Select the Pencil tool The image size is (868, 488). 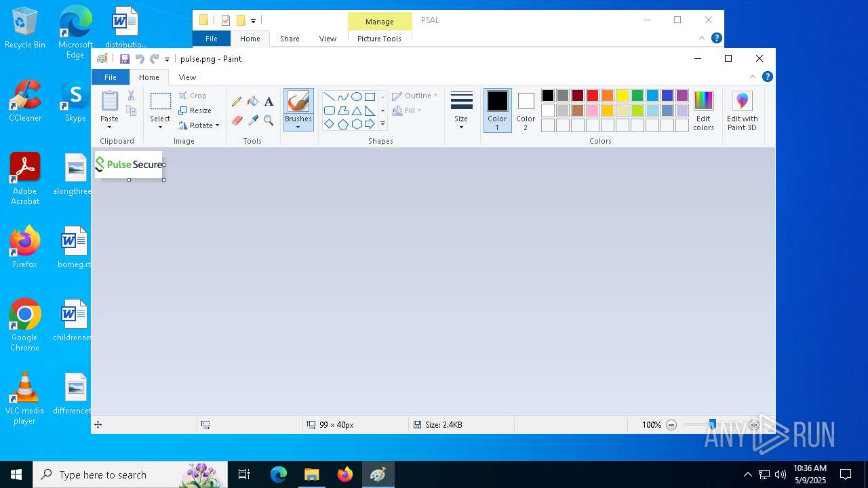(237, 102)
